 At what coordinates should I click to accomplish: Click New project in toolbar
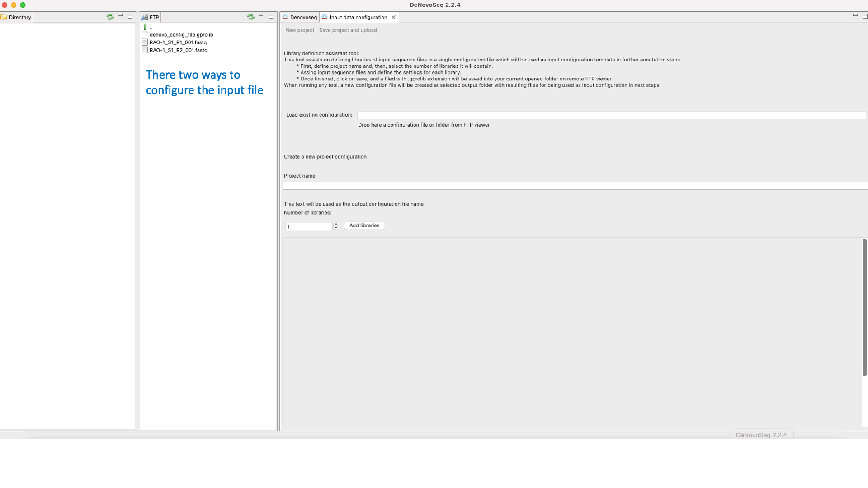[299, 30]
